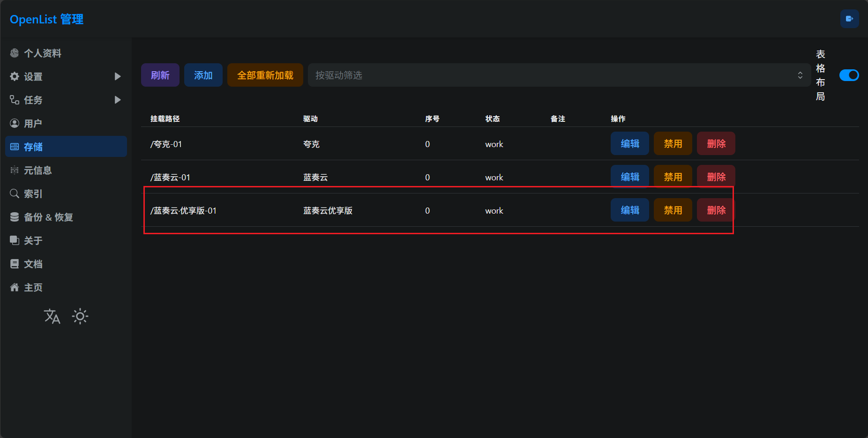868x438 pixels.
Task: Edit the 夸克-01 storage entry
Action: click(629, 144)
